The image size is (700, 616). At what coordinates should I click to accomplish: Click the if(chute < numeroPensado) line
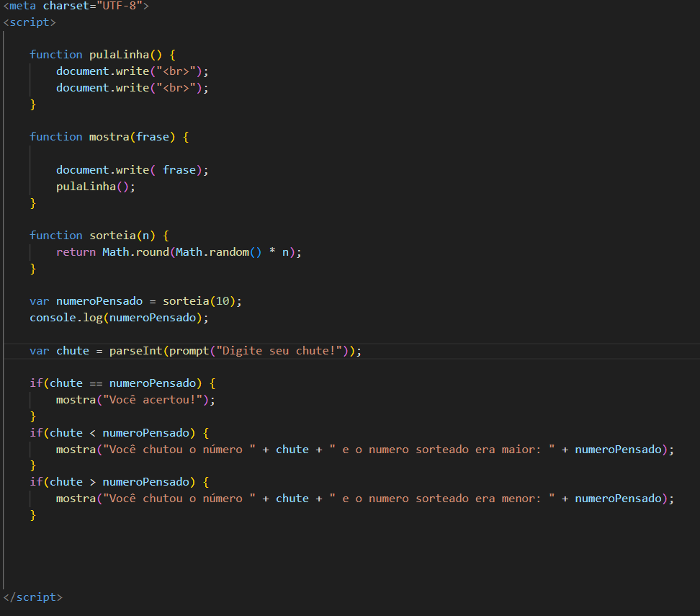click(120, 433)
